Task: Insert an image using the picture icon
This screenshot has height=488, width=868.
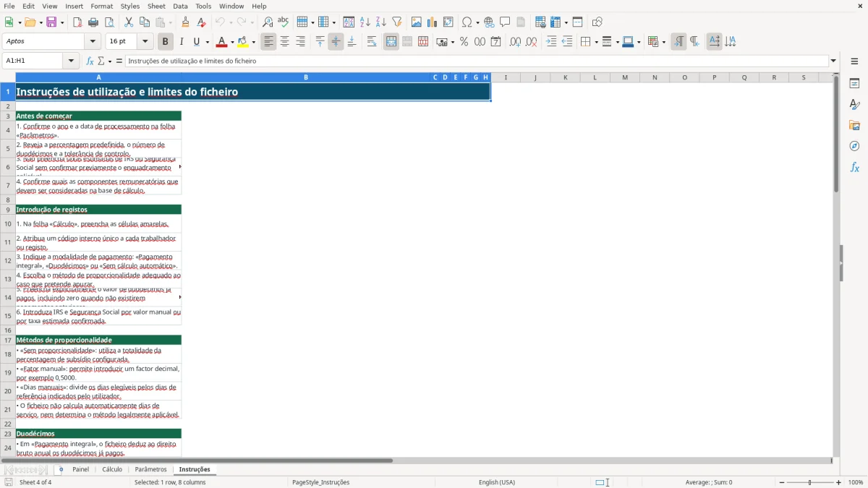Action: 417,22
